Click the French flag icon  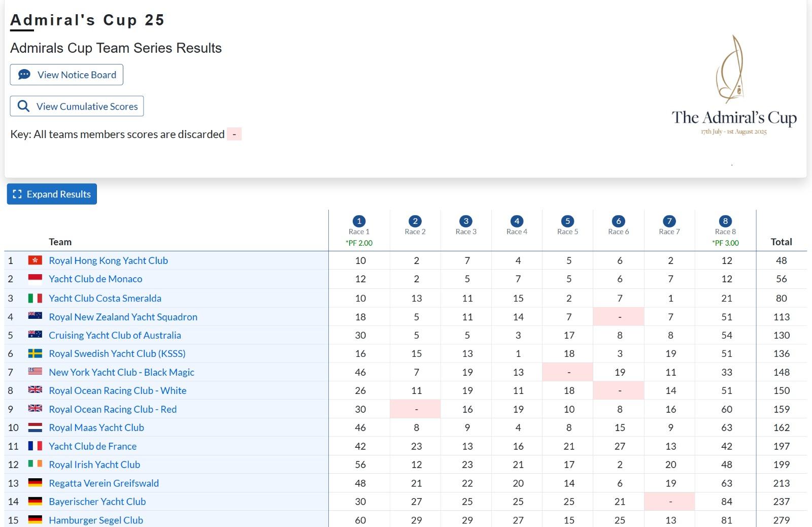tap(35, 446)
